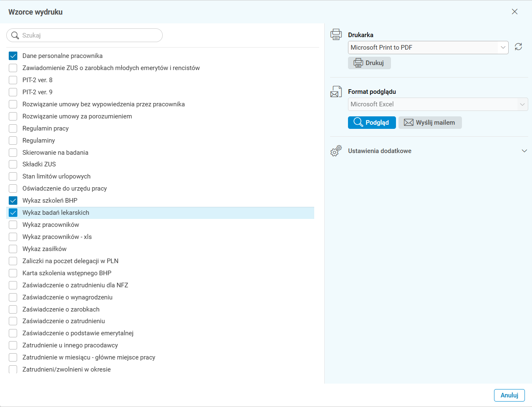Tick the Regulamin pracy checkbox

[x=13, y=128]
